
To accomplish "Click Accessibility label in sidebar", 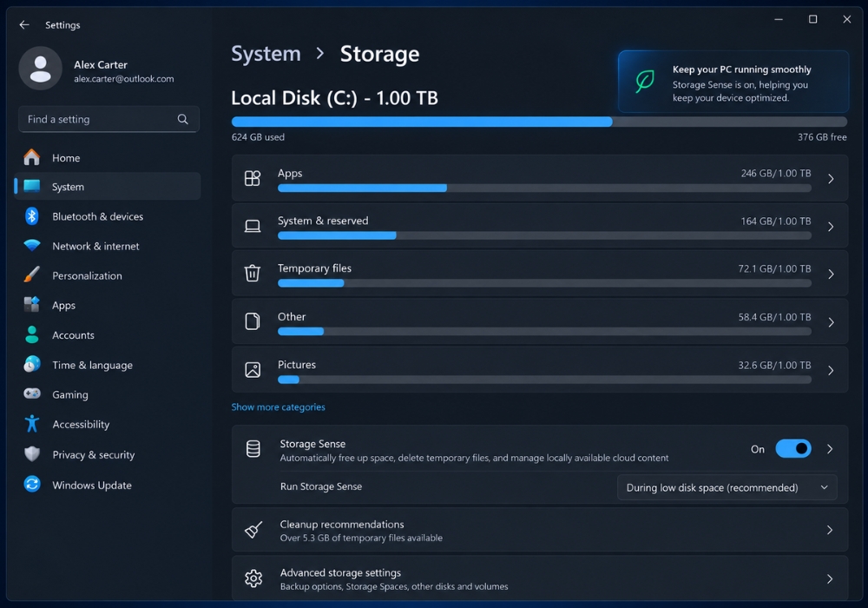I will click(81, 424).
